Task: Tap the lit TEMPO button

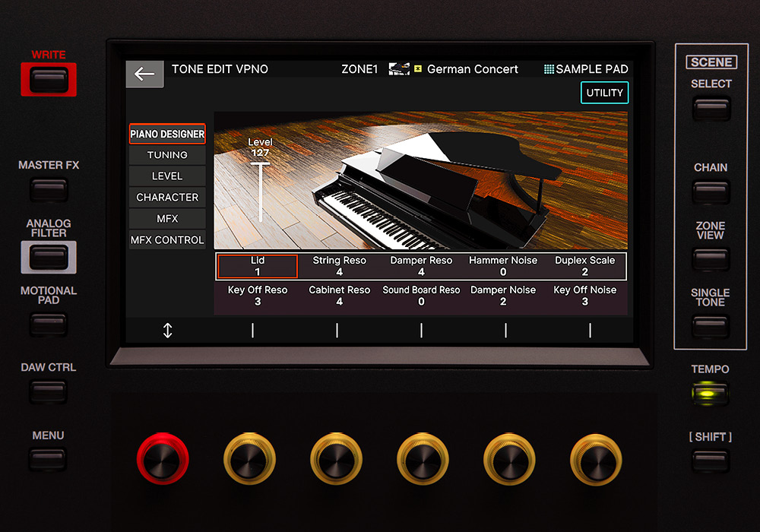Action: 710,394
